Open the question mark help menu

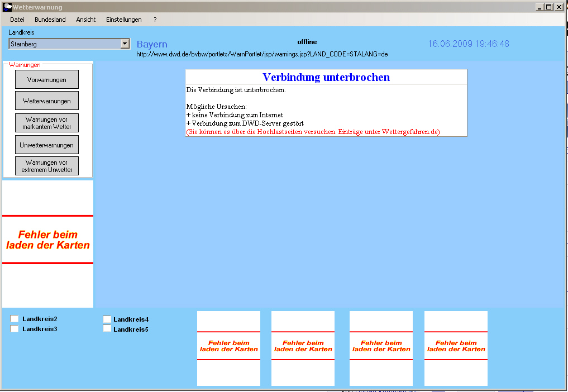pos(155,20)
